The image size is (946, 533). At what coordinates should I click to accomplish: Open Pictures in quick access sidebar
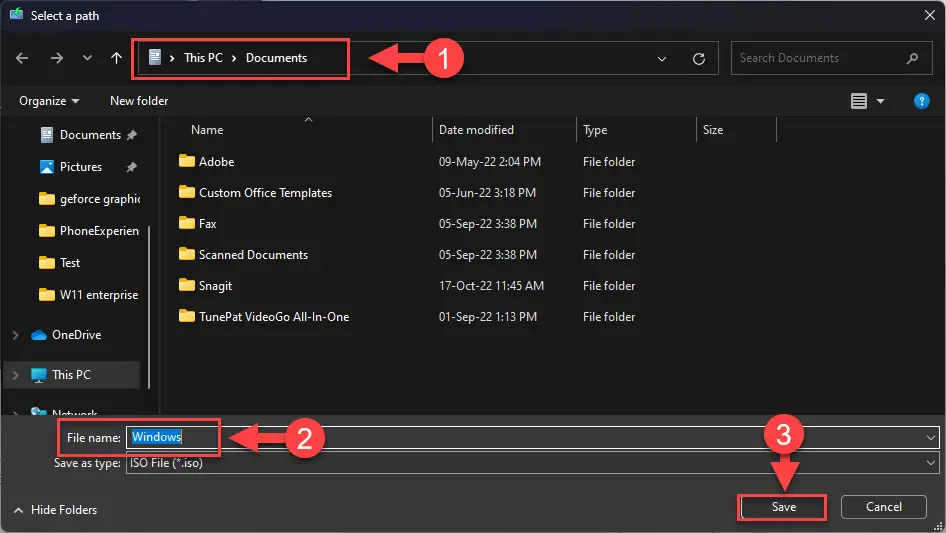pos(81,167)
